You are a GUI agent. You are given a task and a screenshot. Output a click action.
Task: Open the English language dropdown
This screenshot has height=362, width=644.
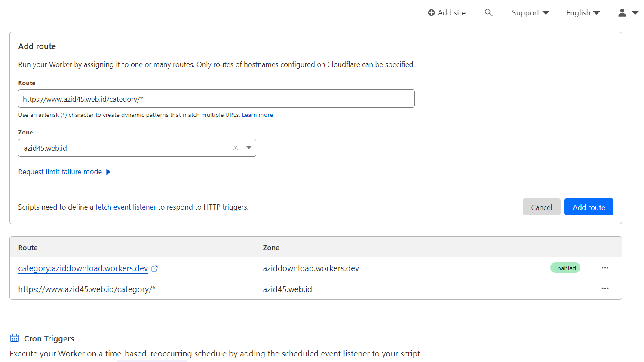pos(583,13)
